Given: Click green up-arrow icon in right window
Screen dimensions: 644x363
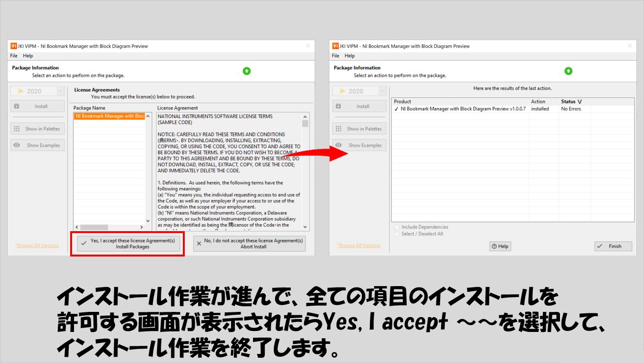Looking at the screenshot, I should pos(568,71).
